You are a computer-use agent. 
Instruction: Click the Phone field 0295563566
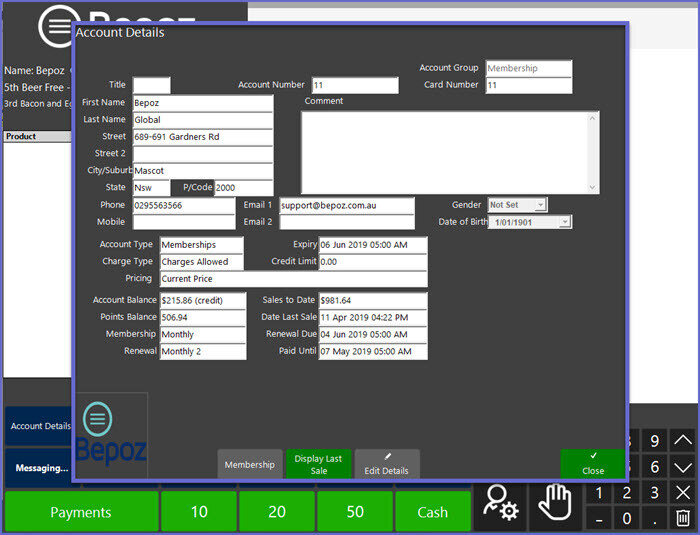184,205
